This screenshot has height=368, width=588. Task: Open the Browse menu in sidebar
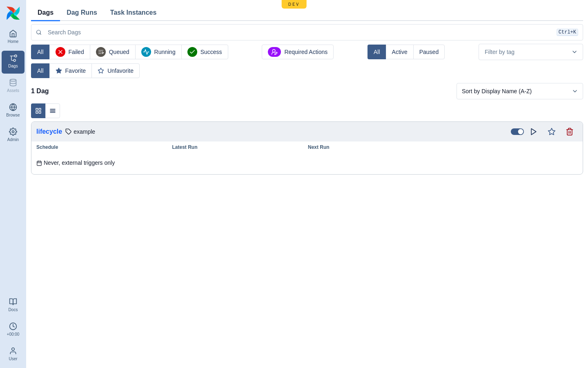click(x=13, y=110)
